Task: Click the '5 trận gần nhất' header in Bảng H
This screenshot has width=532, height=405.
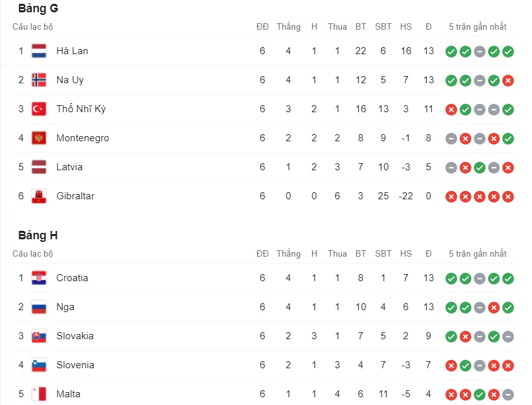Action: [477, 254]
